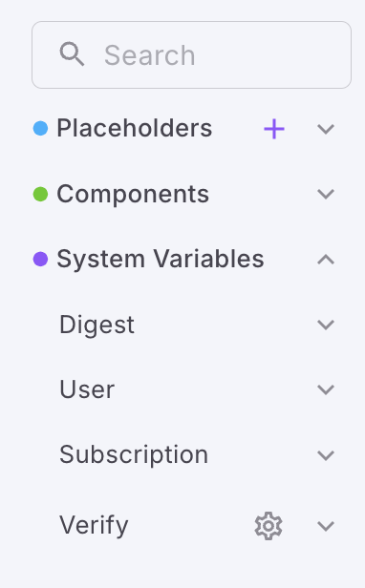Expand the Components section chevron

(x=326, y=195)
